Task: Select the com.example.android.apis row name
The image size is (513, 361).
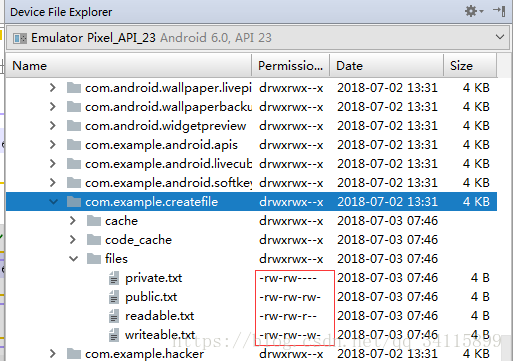Action: (161, 145)
